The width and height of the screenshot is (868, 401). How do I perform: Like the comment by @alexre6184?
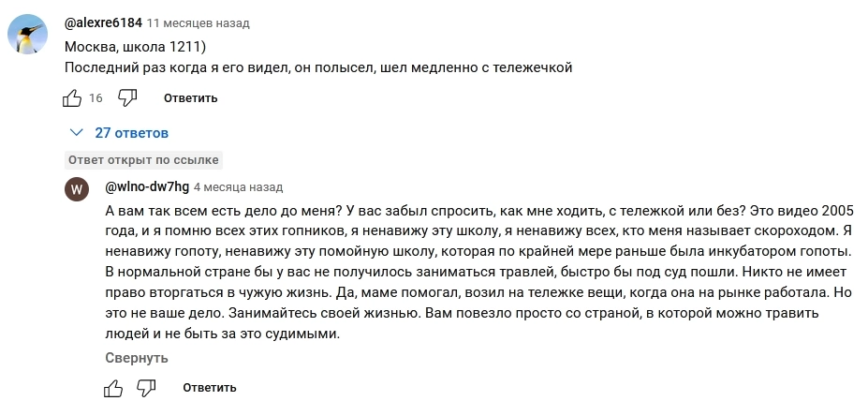pyautogui.click(x=72, y=97)
